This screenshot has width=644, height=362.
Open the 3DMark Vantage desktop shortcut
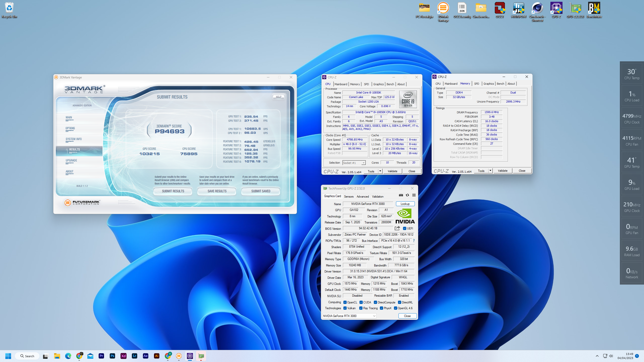tap(443, 12)
